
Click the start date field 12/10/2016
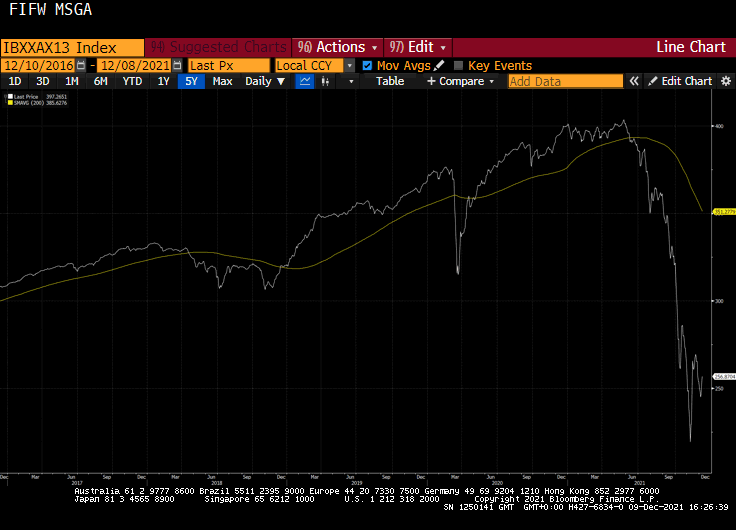(x=38, y=65)
